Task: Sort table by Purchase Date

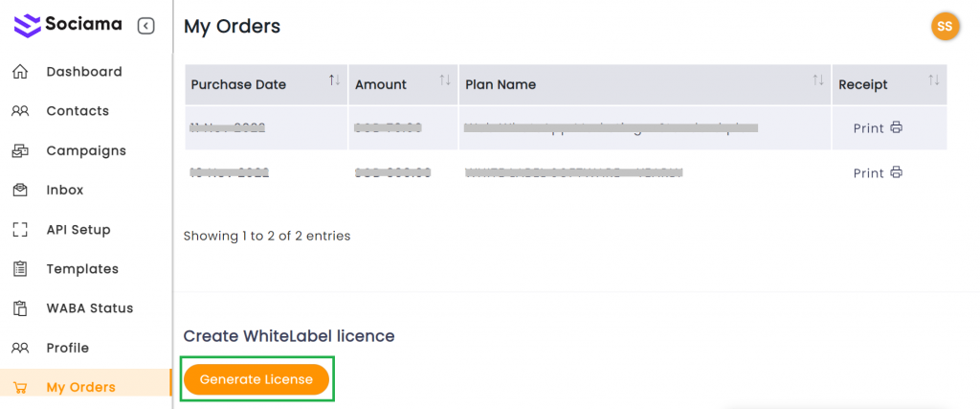Action: (x=334, y=81)
